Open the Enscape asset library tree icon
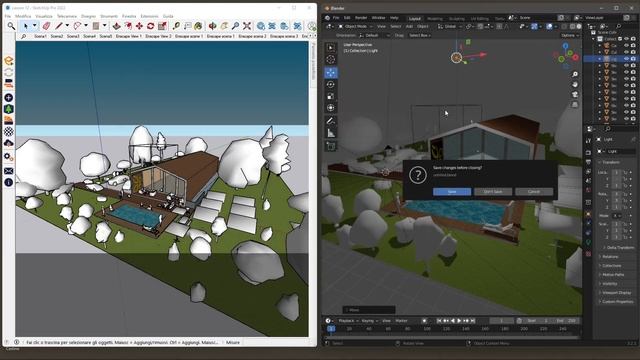The width and height of the screenshot is (640, 360). (9, 109)
